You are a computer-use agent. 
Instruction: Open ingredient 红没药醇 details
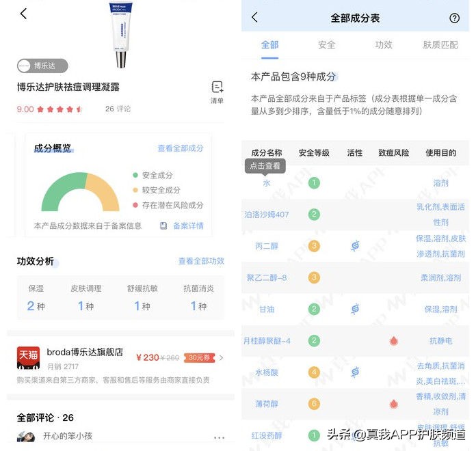(267, 435)
